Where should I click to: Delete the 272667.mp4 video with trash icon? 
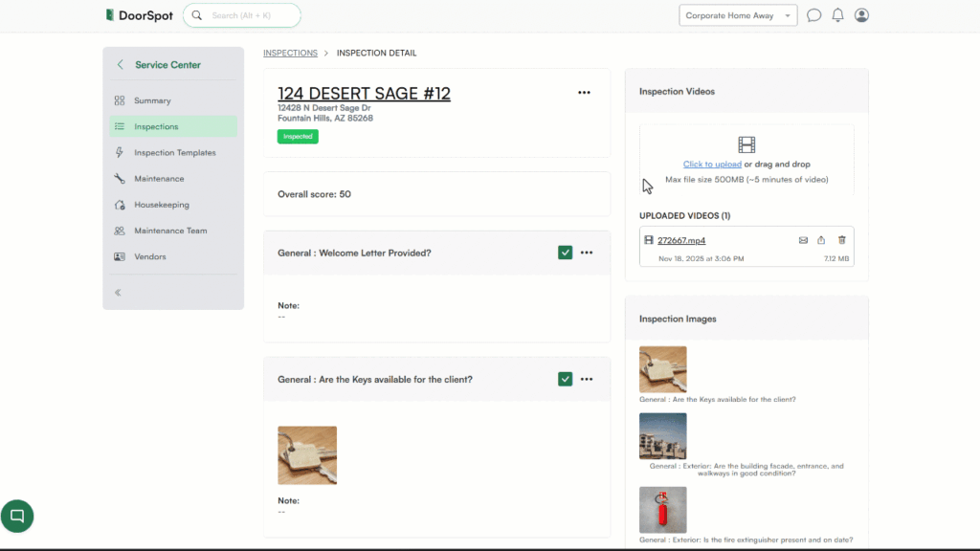pyautogui.click(x=842, y=240)
